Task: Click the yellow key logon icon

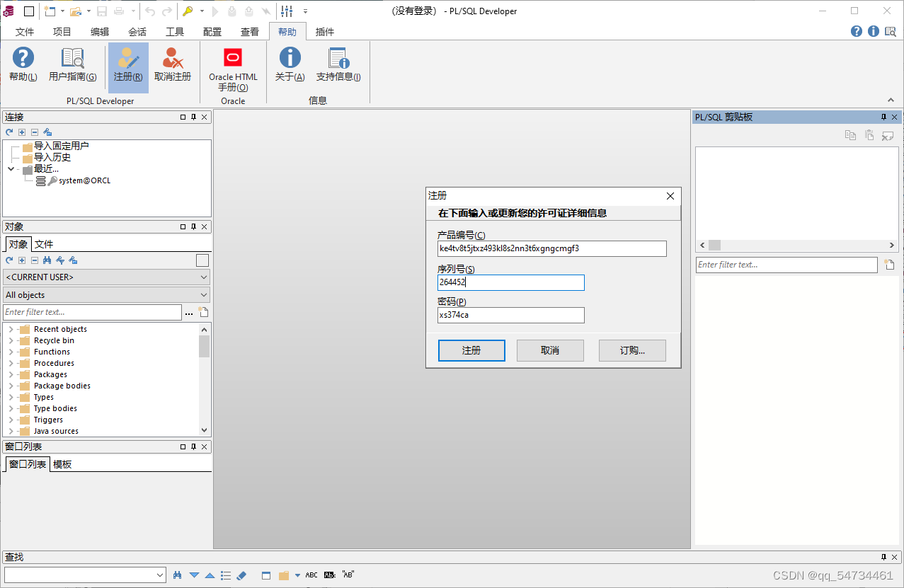Action: 188,11
